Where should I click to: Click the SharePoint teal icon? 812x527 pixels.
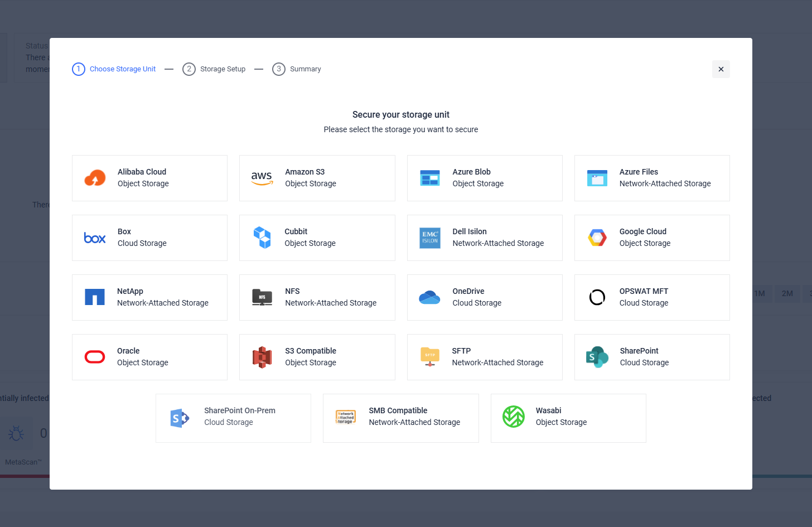[597, 357]
